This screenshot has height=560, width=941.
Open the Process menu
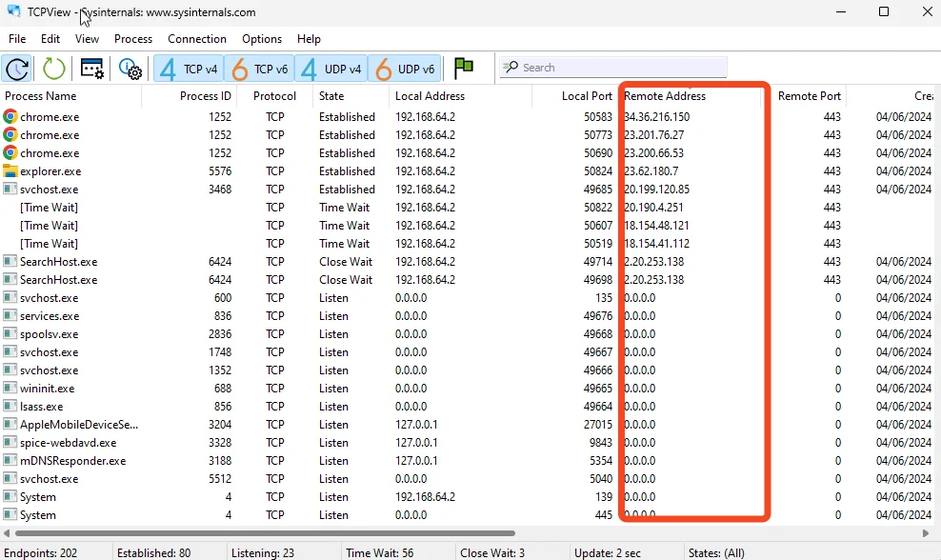pyautogui.click(x=133, y=39)
